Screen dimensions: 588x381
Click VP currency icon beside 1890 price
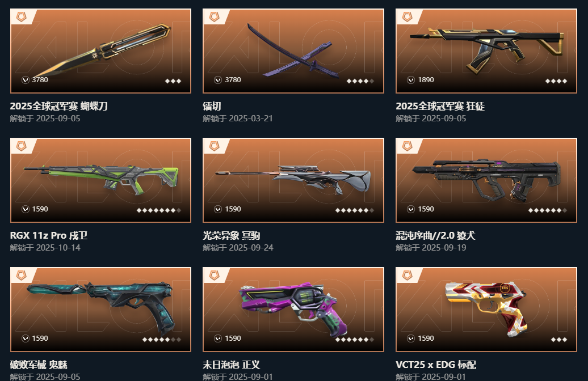pos(411,80)
